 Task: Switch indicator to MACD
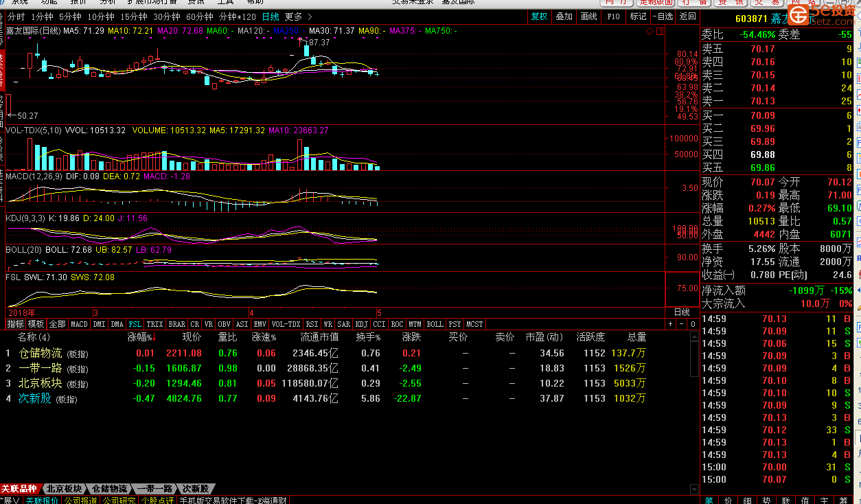pos(80,324)
